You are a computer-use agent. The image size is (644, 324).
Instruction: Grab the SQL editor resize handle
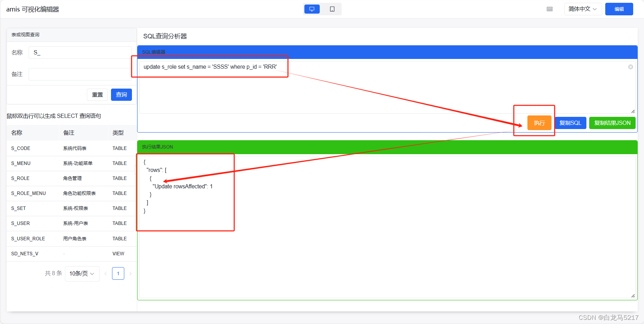pos(633,111)
